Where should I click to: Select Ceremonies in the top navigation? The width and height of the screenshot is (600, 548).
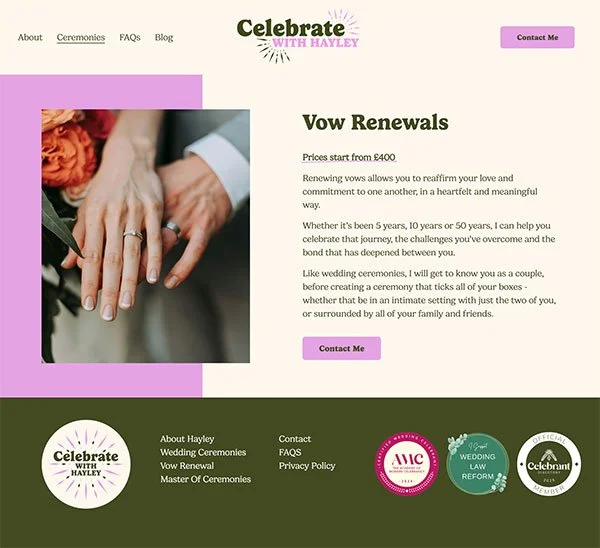(x=81, y=38)
